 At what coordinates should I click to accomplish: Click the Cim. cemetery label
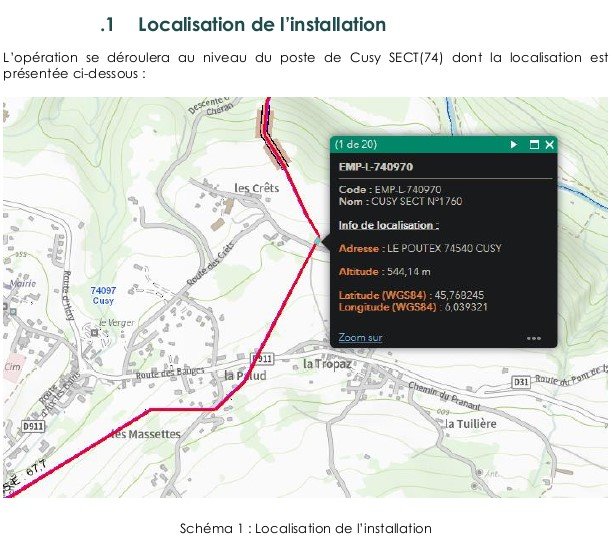(12, 367)
